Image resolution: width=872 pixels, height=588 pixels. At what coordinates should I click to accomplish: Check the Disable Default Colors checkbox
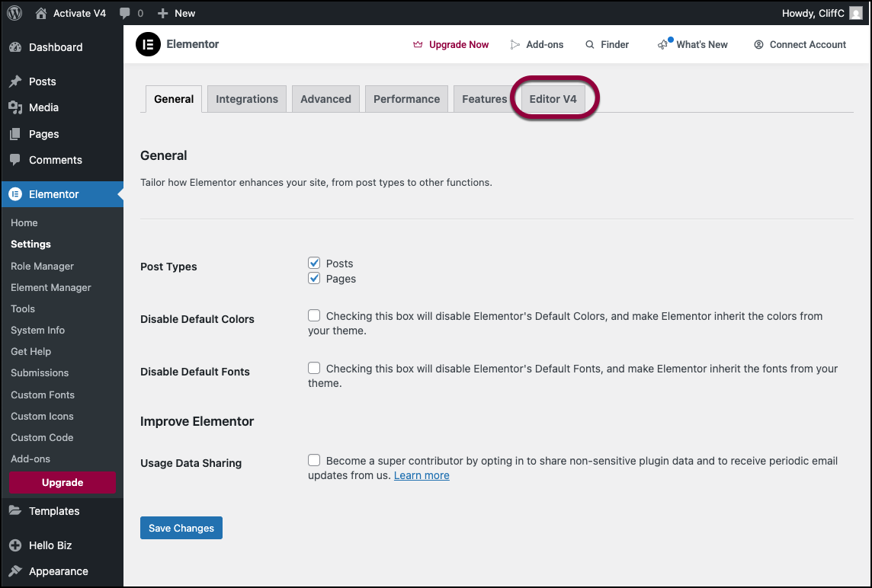(314, 315)
